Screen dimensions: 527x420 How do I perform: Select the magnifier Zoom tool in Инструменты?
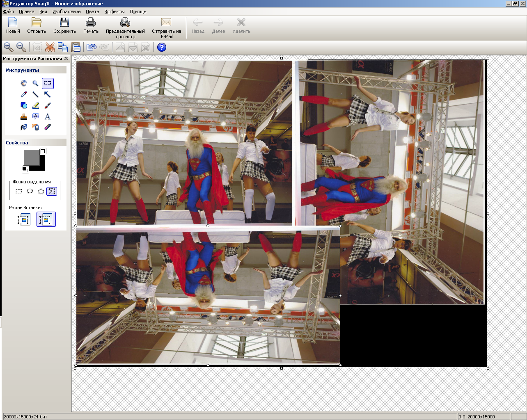click(36, 83)
